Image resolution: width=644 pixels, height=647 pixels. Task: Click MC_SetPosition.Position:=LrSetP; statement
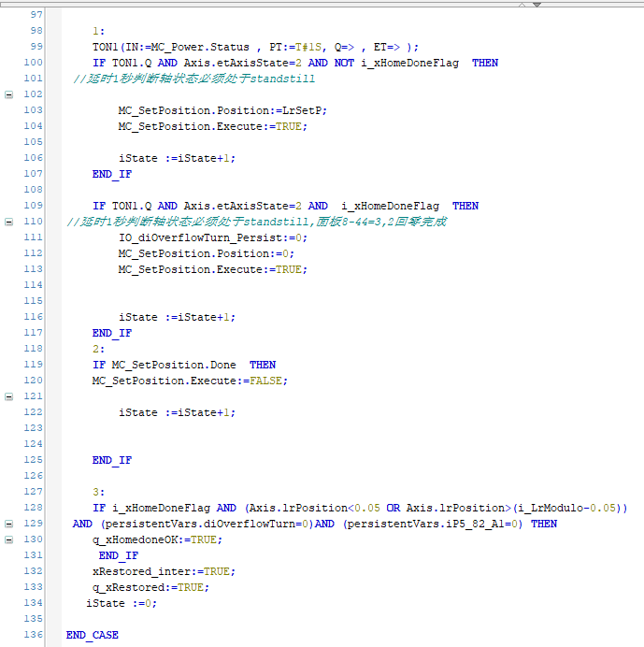pyautogui.click(x=222, y=110)
